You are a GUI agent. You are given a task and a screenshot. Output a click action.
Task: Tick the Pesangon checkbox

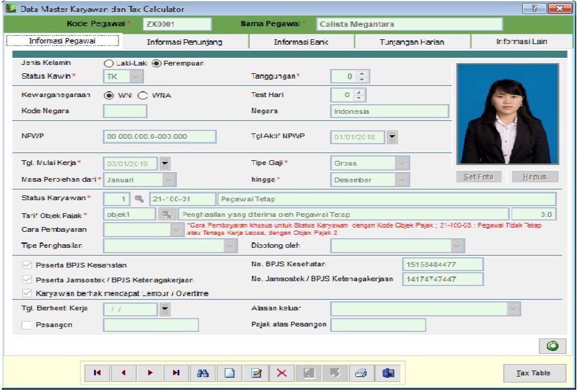click(25, 325)
